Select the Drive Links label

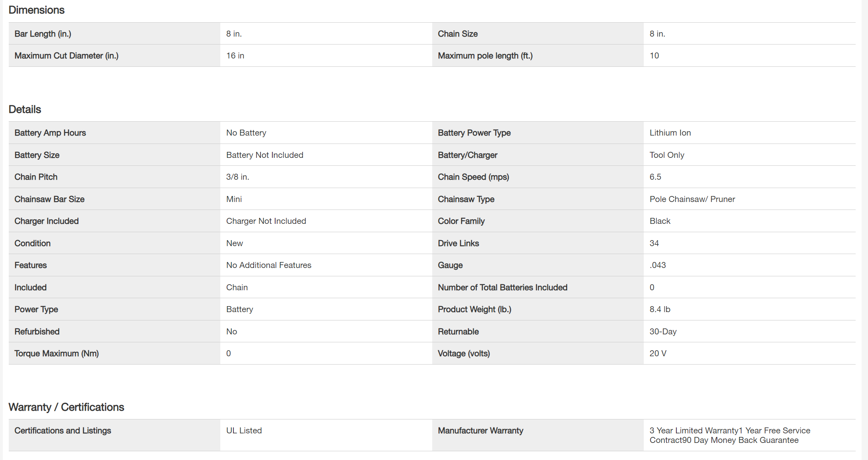[x=458, y=243]
